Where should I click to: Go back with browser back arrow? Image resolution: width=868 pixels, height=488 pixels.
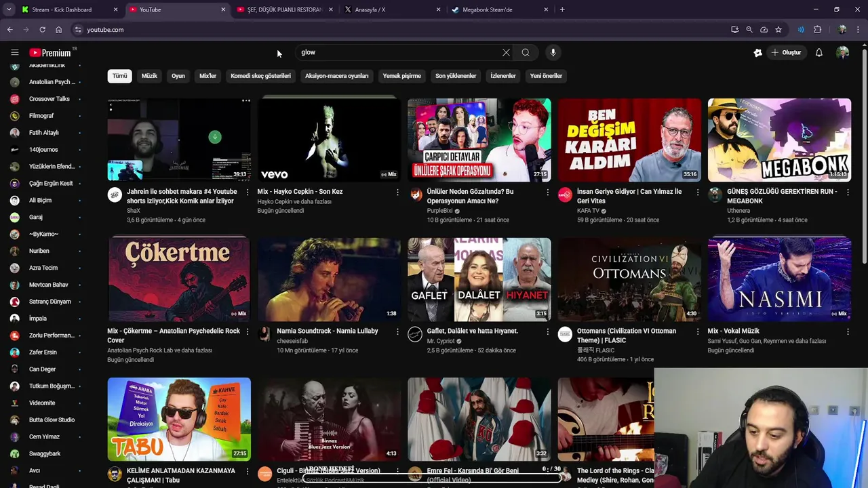coord(9,30)
